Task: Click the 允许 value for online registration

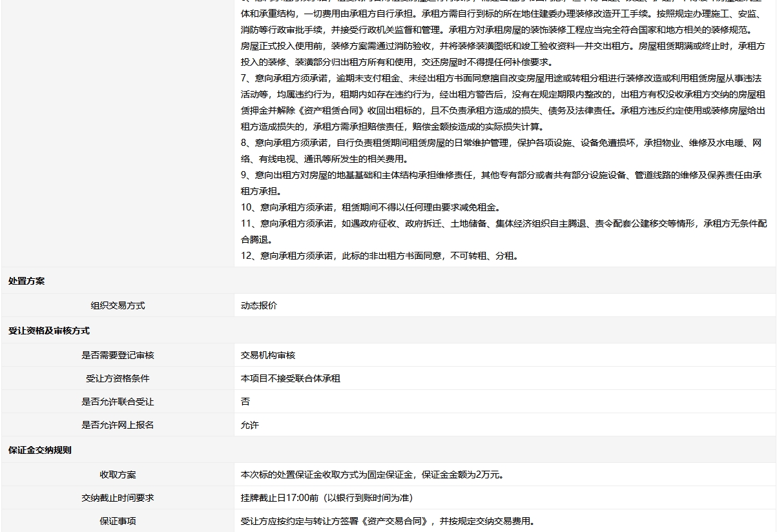Action: 249,425
